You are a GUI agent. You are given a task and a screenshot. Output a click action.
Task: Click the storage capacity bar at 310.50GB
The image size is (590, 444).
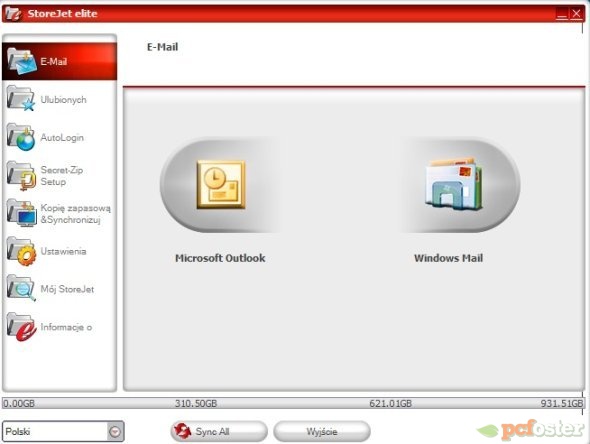click(196, 403)
